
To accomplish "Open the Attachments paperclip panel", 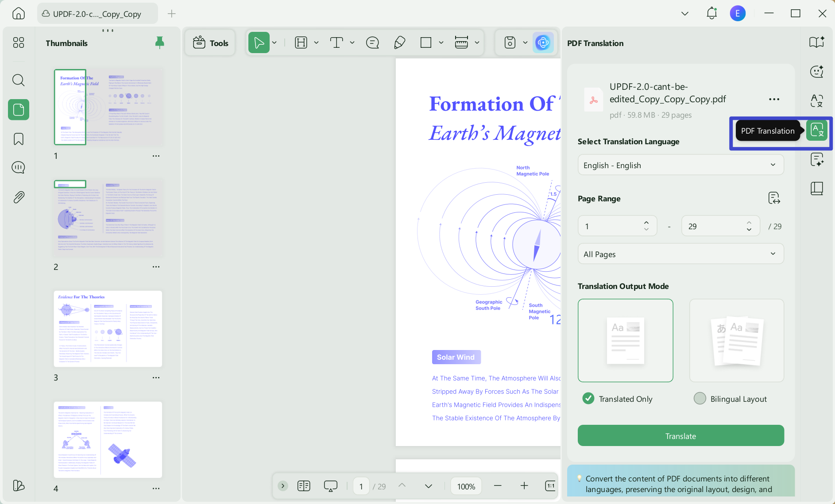I will point(19,197).
